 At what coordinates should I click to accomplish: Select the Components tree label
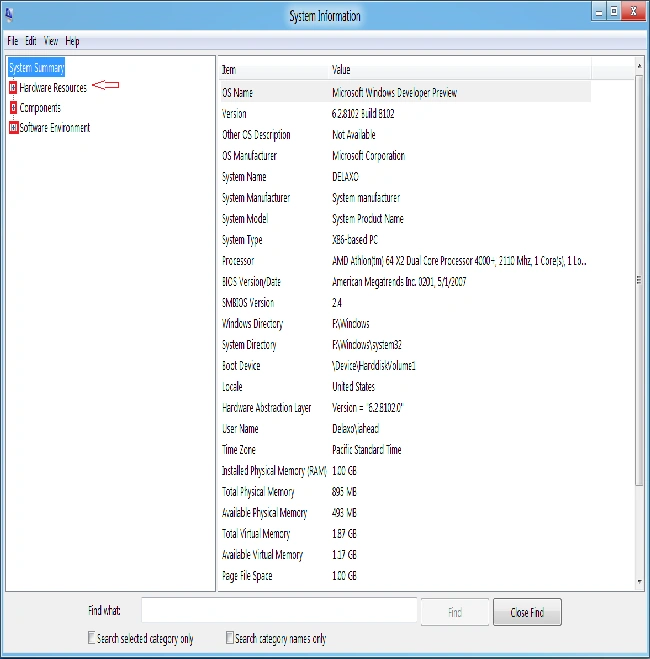point(40,108)
